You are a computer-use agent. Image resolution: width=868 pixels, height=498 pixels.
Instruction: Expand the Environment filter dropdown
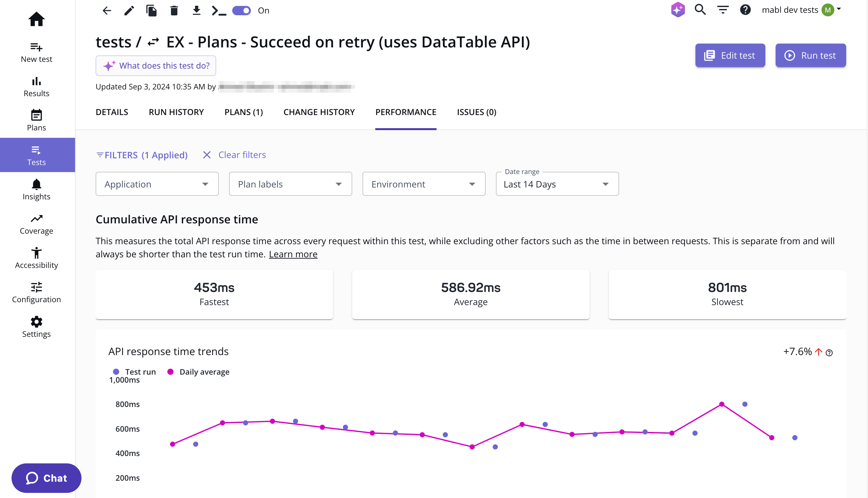423,184
